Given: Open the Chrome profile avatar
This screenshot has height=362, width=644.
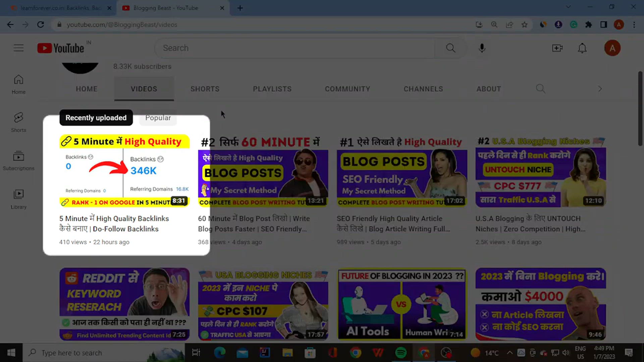Looking at the screenshot, I should tap(619, 24).
